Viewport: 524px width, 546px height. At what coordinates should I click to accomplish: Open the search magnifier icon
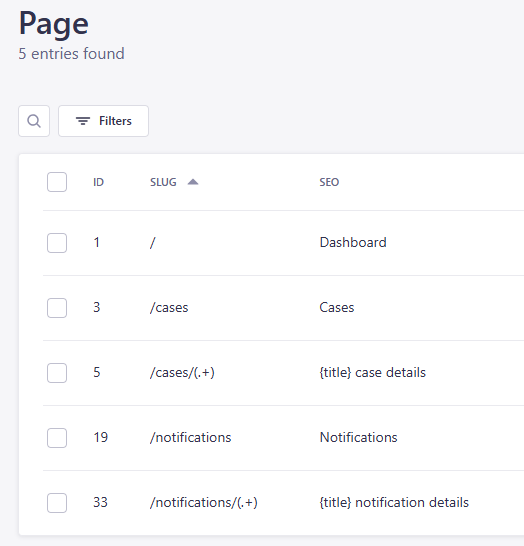coord(34,121)
